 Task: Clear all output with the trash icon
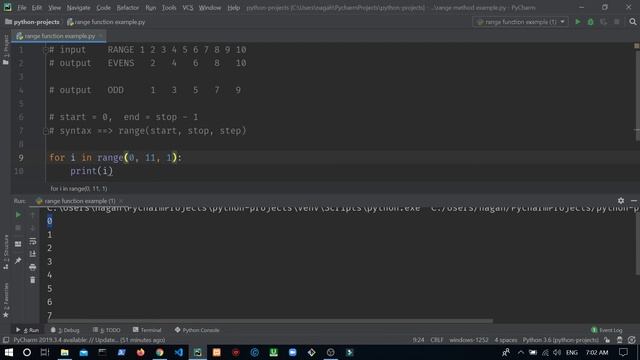[33, 280]
